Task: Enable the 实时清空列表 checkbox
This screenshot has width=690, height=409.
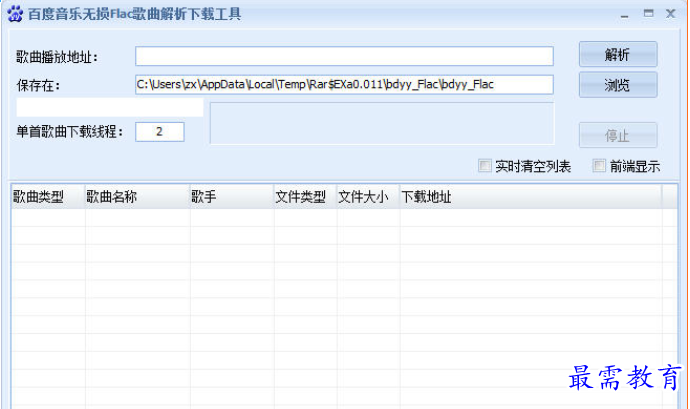Action: 484,166
